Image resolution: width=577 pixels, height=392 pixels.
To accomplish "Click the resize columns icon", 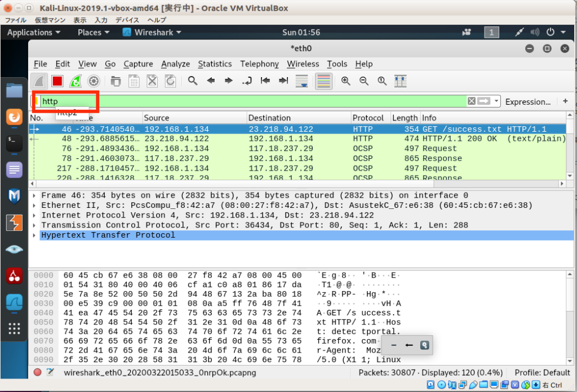I will click(x=400, y=81).
